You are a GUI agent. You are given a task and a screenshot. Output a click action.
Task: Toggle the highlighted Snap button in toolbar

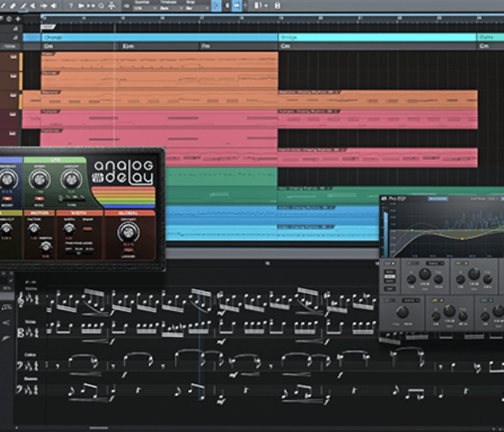(x=217, y=5)
